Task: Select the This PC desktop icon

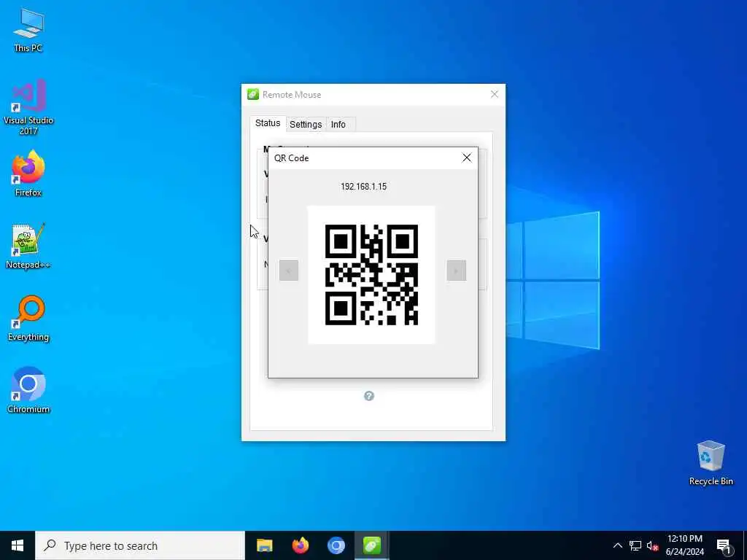Action: click(x=28, y=30)
